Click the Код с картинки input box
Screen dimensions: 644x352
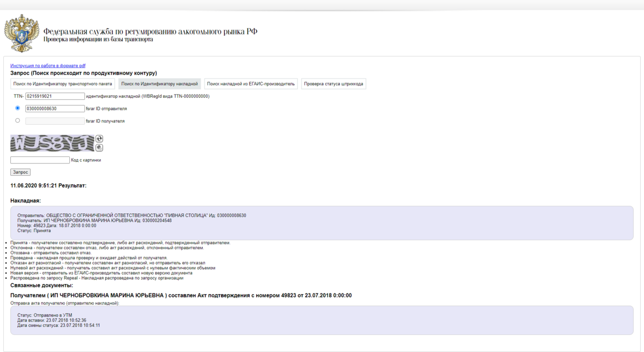40,160
